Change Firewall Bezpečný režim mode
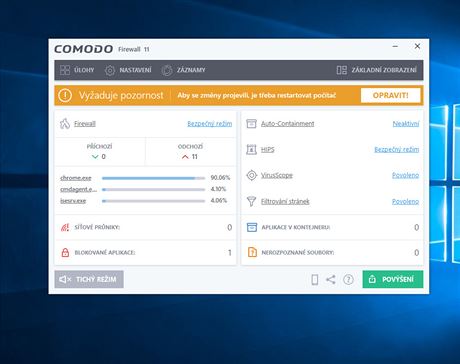This screenshot has height=364, width=460. point(210,124)
